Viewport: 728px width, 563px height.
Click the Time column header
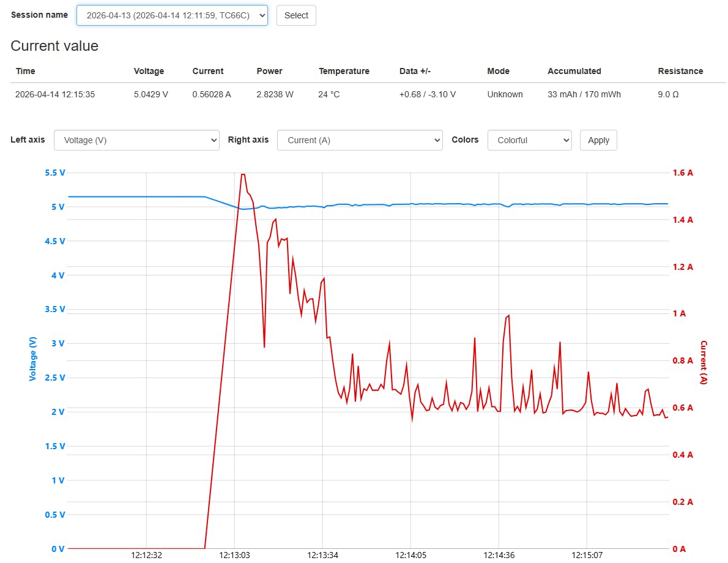pos(26,71)
